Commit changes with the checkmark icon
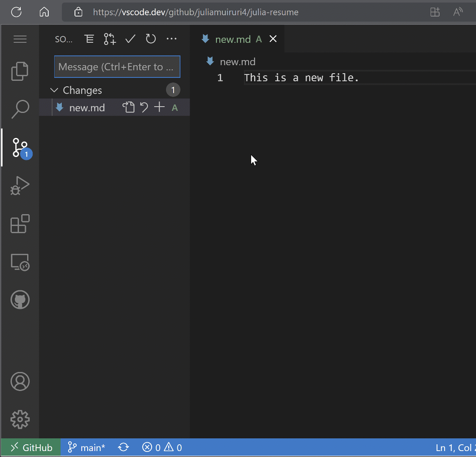Image resolution: width=476 pixels, height=457 pixels. (x=130, y=39)
